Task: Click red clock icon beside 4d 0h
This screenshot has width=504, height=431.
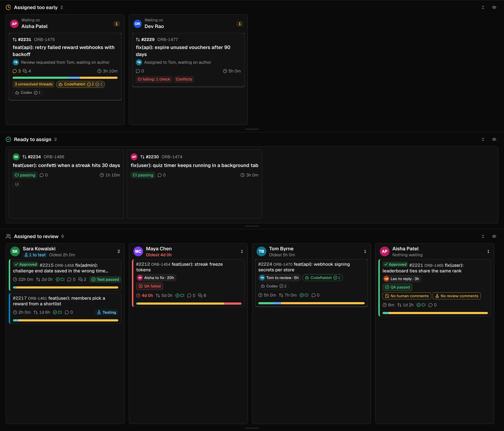Action: pos(138,296)
